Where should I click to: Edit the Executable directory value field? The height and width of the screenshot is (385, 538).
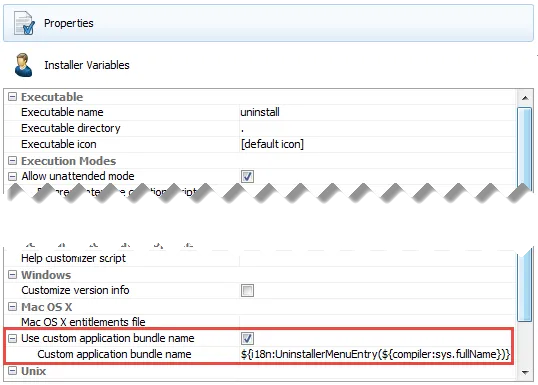pyautogui.click(x=377, y=128)
